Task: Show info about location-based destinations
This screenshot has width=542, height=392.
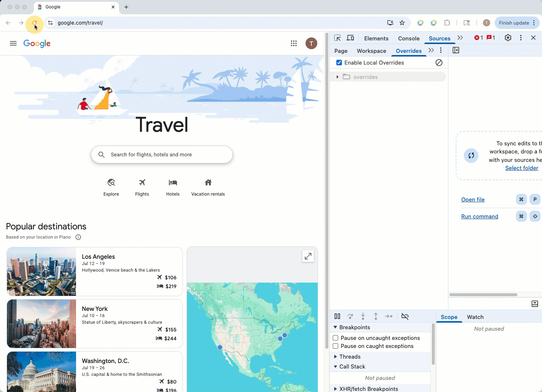Action: tap(78, 237)
